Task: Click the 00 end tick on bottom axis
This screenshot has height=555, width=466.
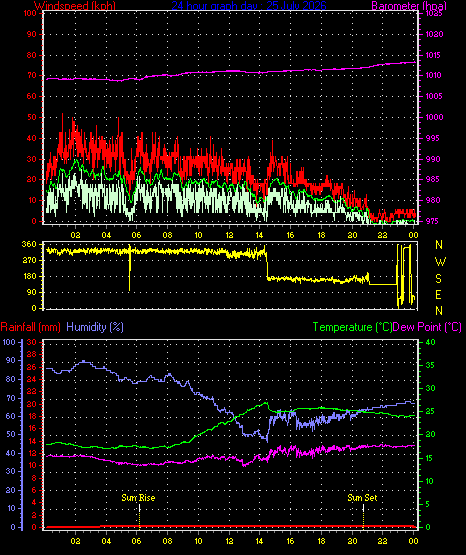Action: click(413, 541)
